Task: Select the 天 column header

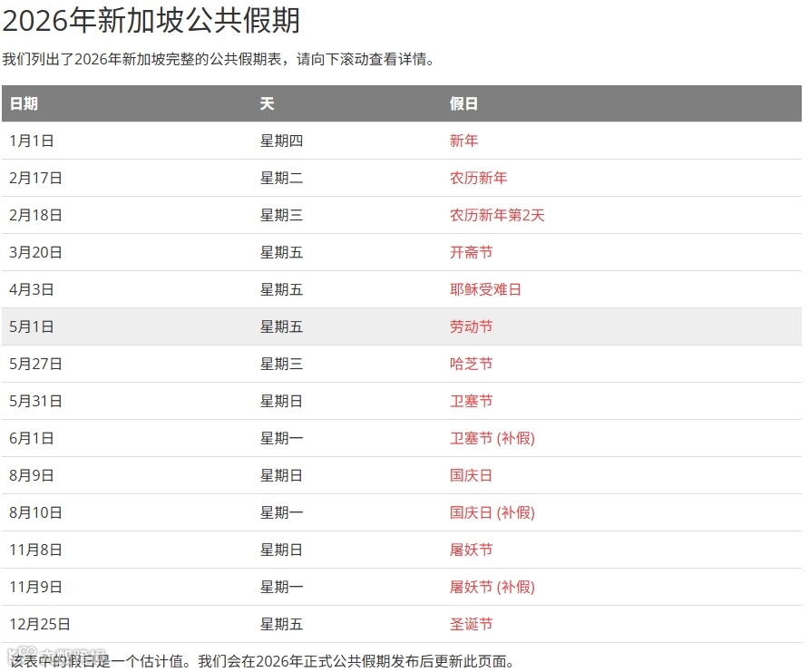Action: click(x=267, y=103)
